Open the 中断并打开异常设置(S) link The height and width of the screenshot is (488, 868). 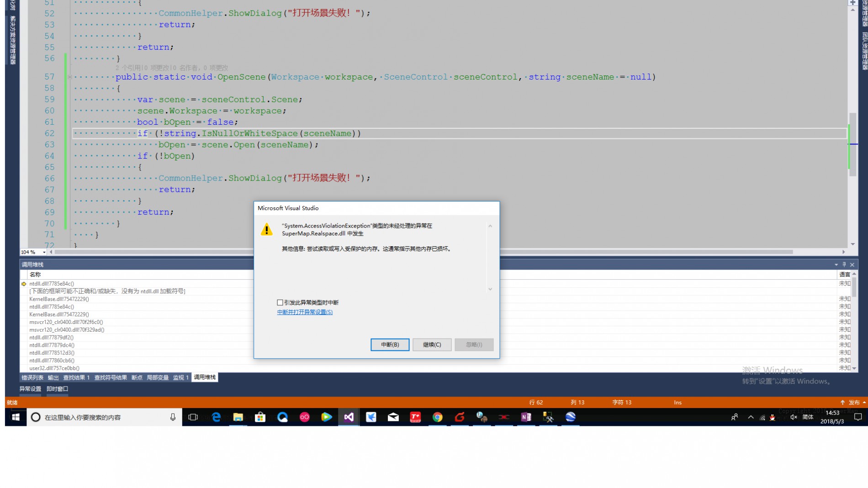[305, 312]
